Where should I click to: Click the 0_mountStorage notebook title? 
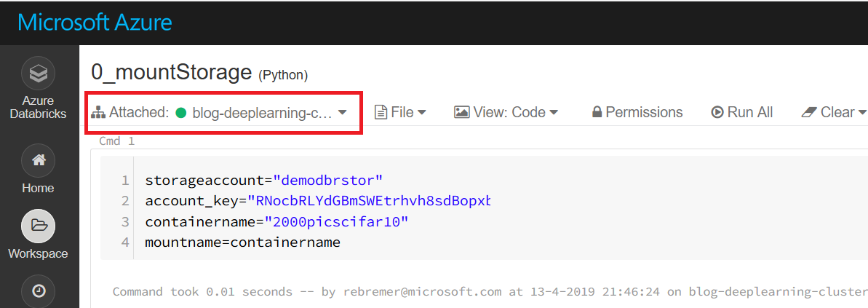[172, 73]
